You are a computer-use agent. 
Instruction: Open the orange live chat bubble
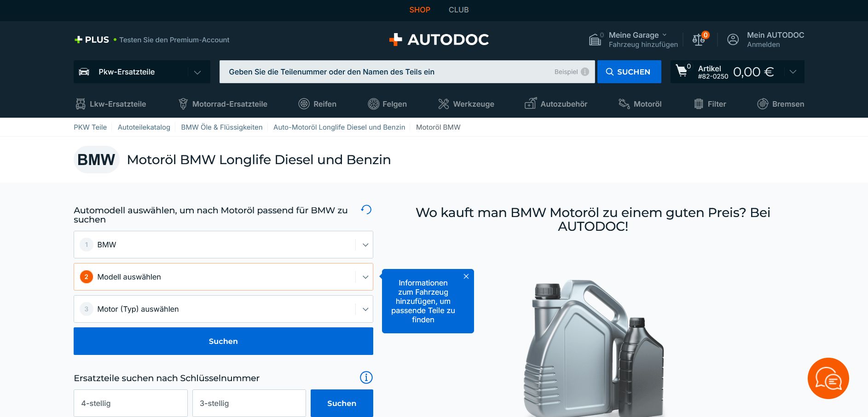click(828, 378)
